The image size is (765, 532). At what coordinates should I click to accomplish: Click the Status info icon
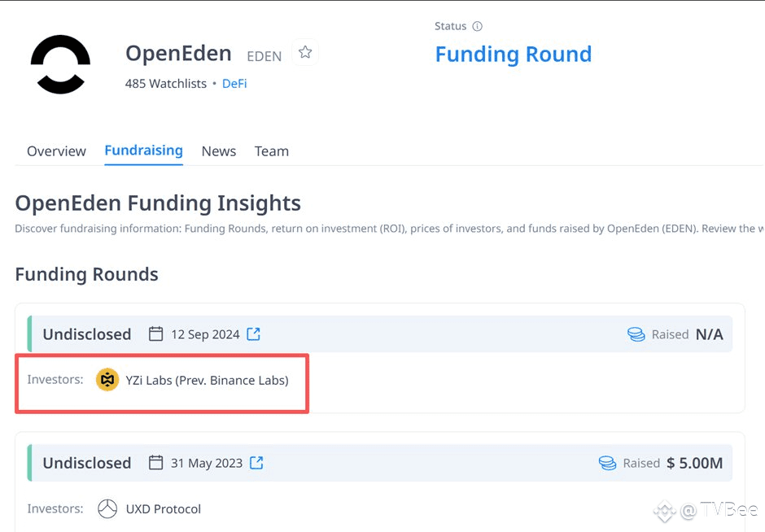click(x=477, y=26)
